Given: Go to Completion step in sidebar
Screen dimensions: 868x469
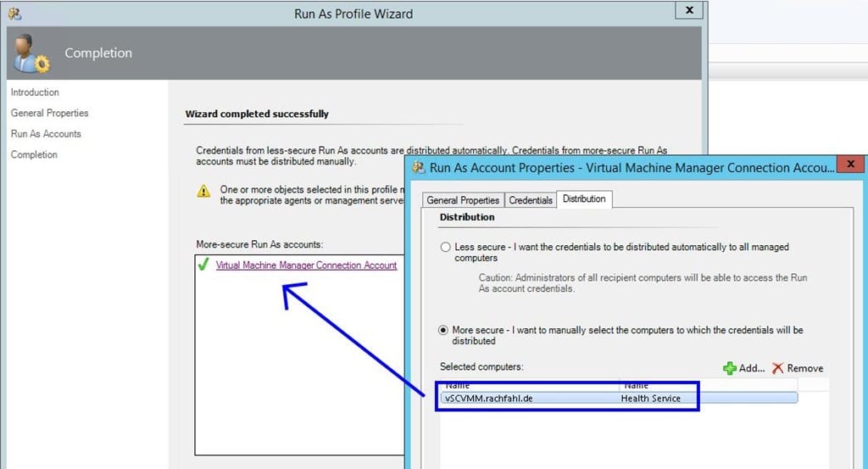Looking at the screenshot, I should coord(34,154).
